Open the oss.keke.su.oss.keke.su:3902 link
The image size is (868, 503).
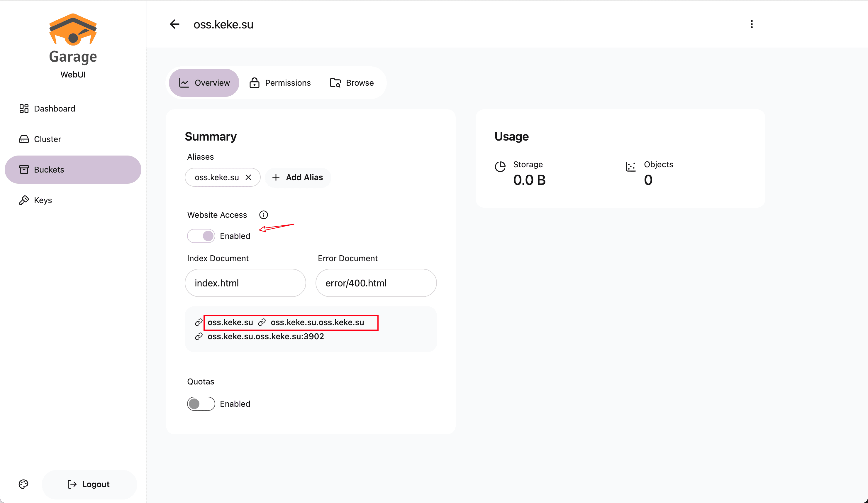coord(266,337)
